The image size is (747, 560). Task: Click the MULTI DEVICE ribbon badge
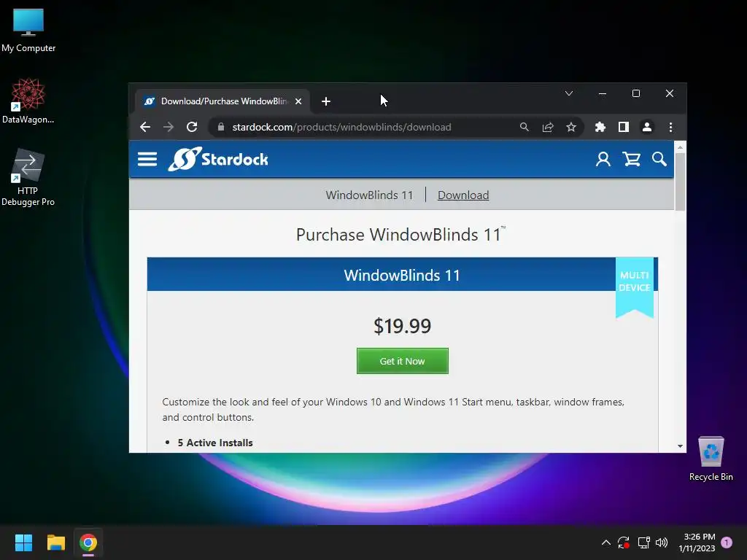tap(635, 287)
